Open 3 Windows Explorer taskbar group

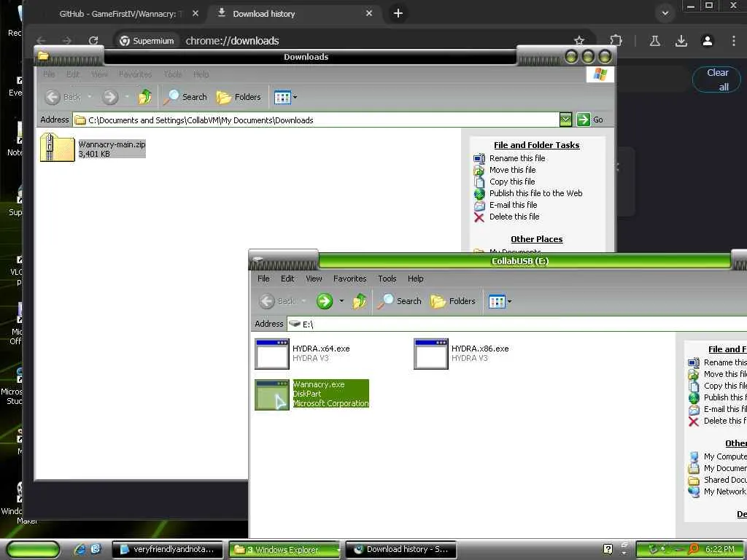point(285,550)
